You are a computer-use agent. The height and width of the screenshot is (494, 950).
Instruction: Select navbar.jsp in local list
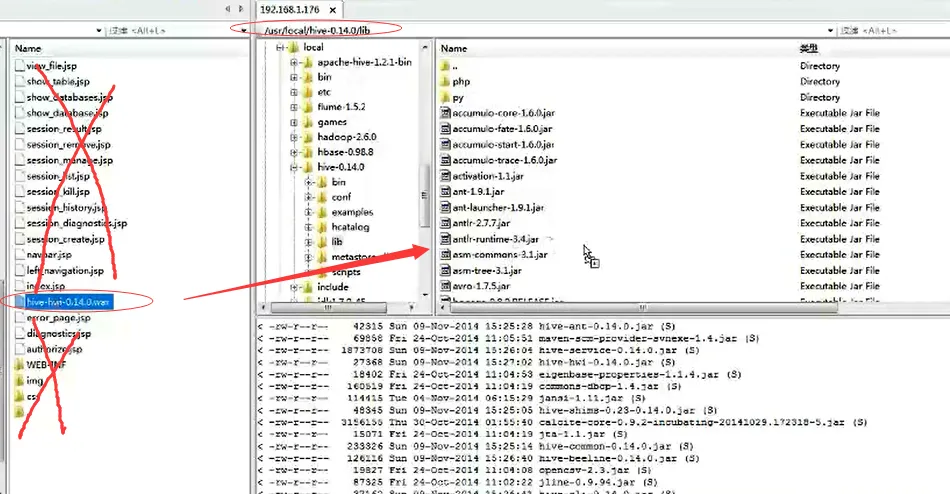click(49, 255)
